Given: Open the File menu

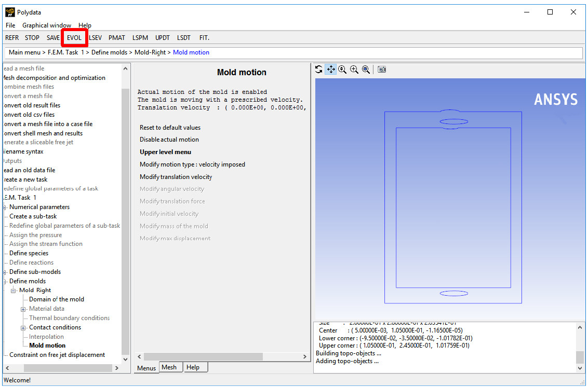Looking at the screenshot, I should coord(10,25).
